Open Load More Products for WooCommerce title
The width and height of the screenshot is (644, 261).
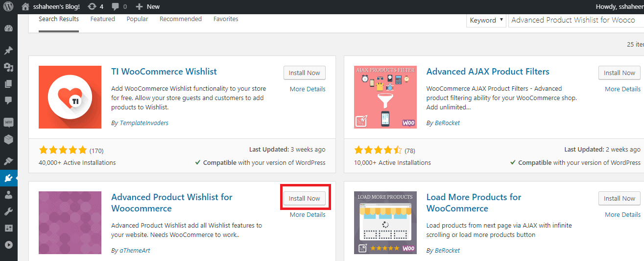tap(474, 203)
